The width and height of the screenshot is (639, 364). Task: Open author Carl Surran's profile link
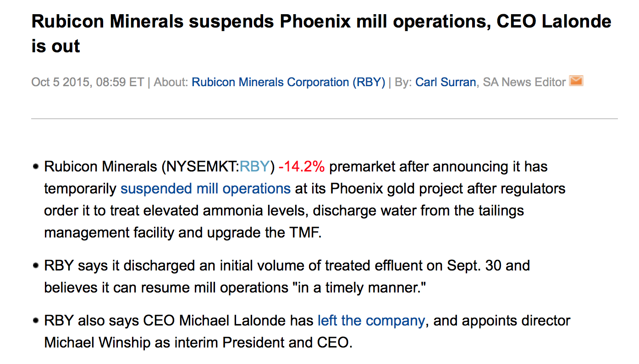tap(446, 83)
